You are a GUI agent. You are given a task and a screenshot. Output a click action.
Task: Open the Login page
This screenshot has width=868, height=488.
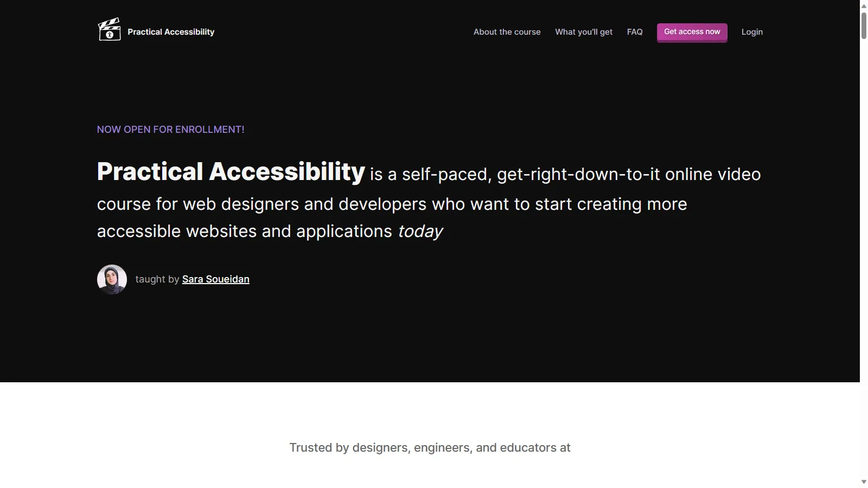pyautogui.click(x=752, y=32)
